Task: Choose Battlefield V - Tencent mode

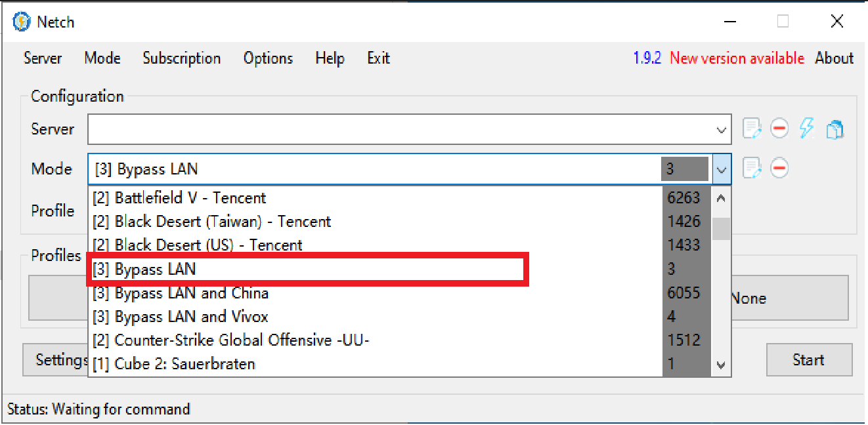Action: (190, 198)
